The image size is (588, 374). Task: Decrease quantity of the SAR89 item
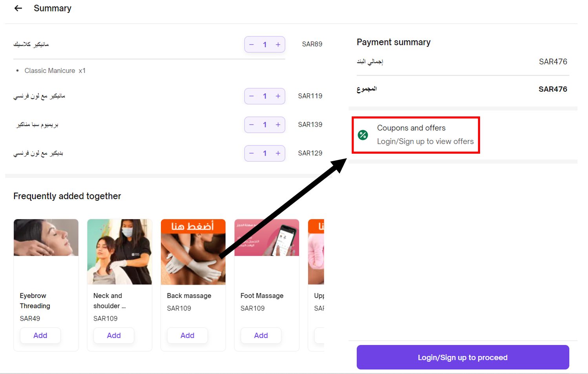pos(252,45)
